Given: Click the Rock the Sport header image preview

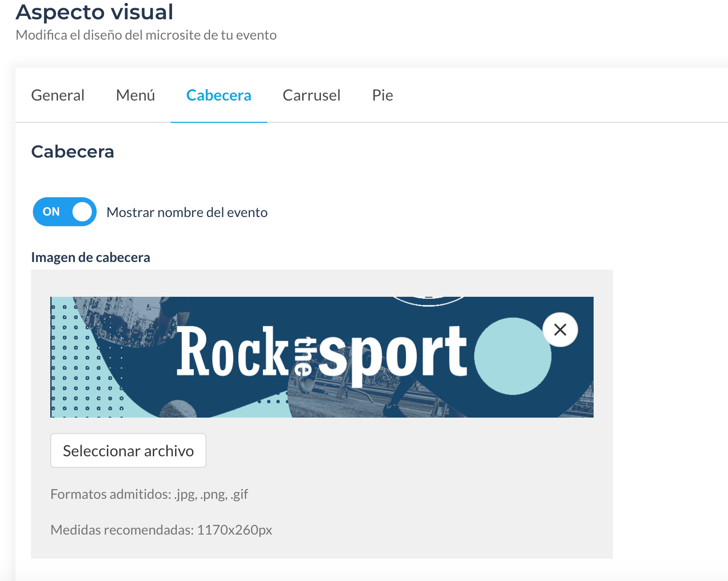Looking at the screenshot, I should [322, 357].
